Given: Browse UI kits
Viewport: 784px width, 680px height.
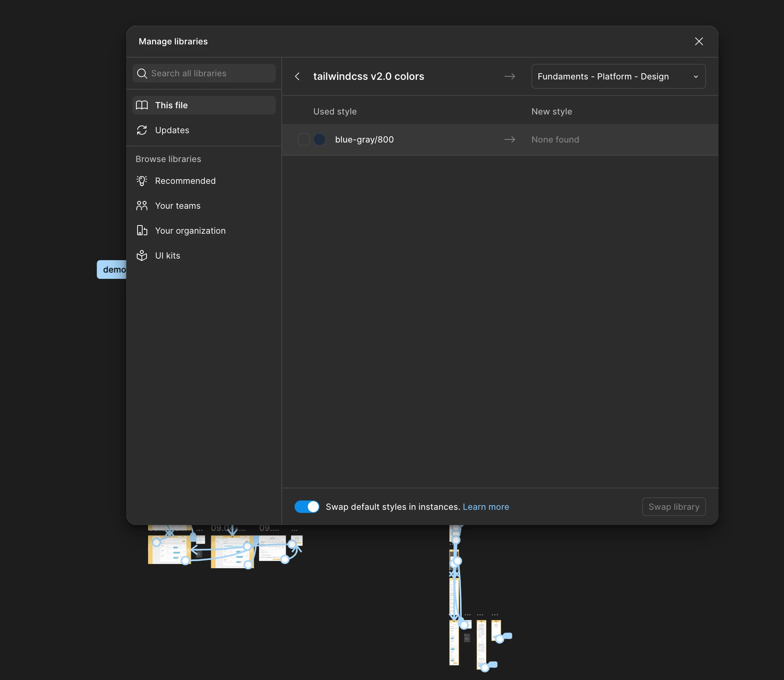Looking at the screenshot, I should 204,255.
